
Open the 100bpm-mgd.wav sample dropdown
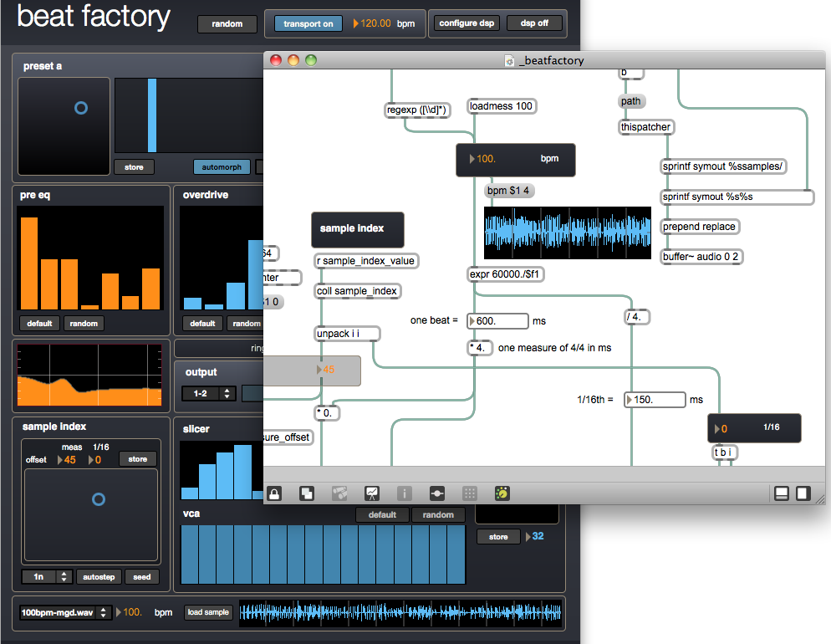pos(64,612)
